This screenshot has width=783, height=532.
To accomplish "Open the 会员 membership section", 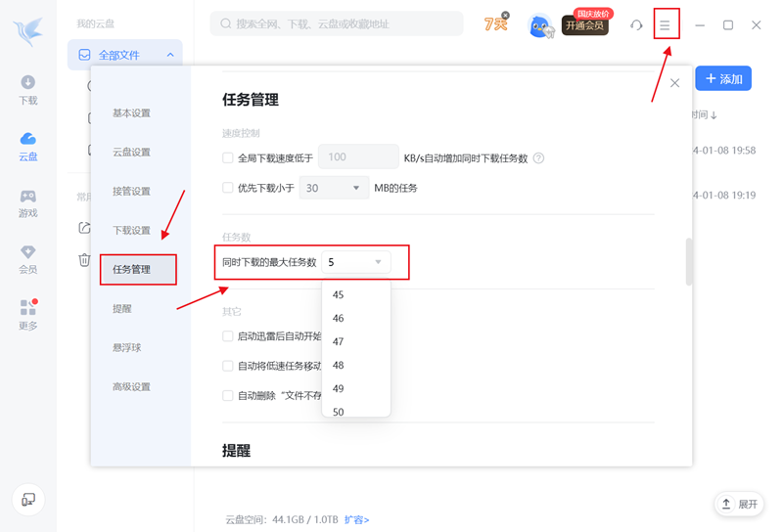I will click(28, 259).
